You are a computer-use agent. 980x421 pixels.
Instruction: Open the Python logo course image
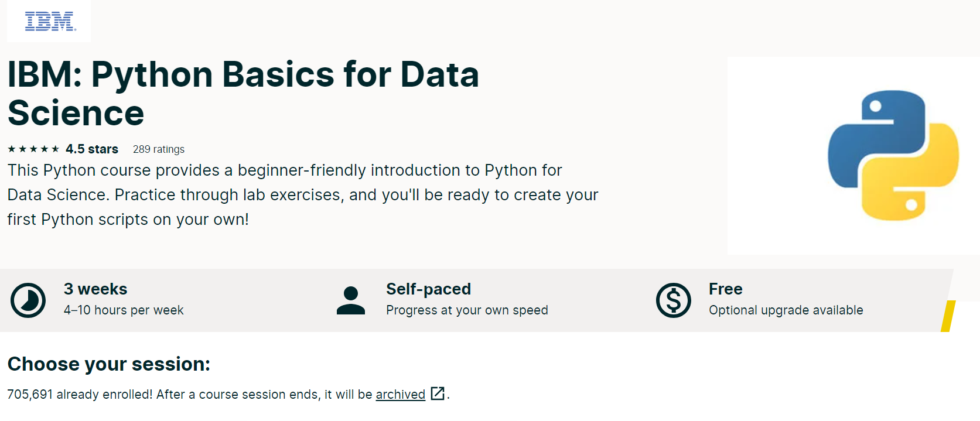893,156
